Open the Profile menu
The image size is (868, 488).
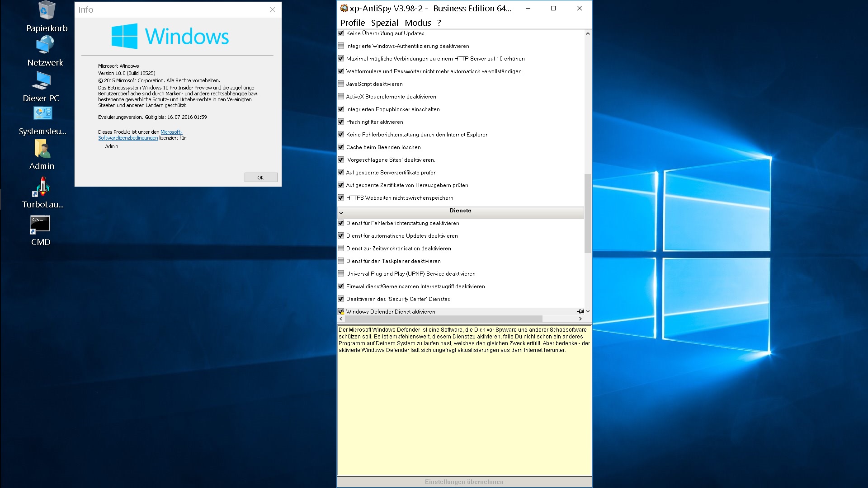point(352,23)
